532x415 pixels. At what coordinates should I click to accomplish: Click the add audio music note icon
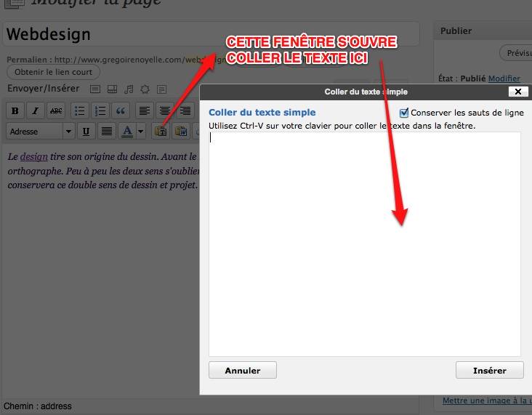tap(129, 89)
